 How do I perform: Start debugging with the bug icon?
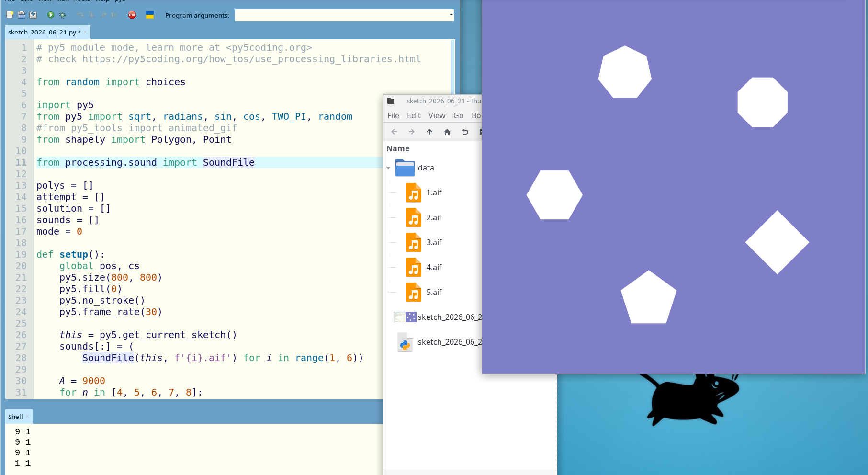tap(63, 15)
